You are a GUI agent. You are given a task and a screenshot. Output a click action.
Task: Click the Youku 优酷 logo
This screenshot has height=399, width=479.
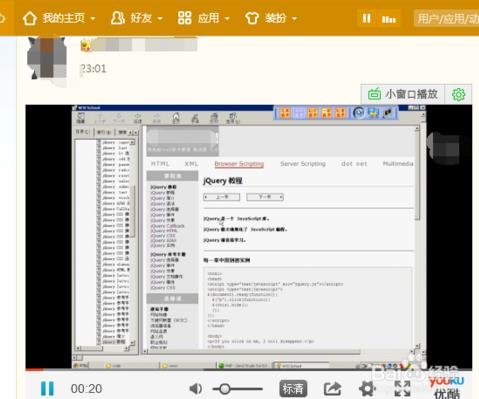(x=447, y=388)
